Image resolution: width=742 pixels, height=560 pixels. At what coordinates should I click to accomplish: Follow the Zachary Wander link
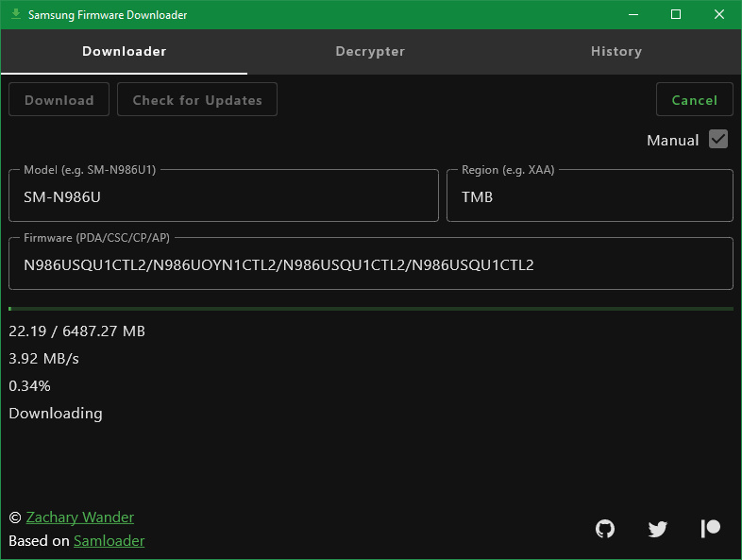click(80, 518)
